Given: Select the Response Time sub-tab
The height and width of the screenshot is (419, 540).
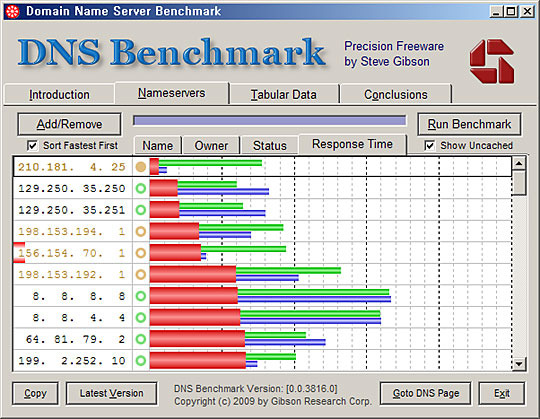Looking at the screenshot, I should 352,144.
